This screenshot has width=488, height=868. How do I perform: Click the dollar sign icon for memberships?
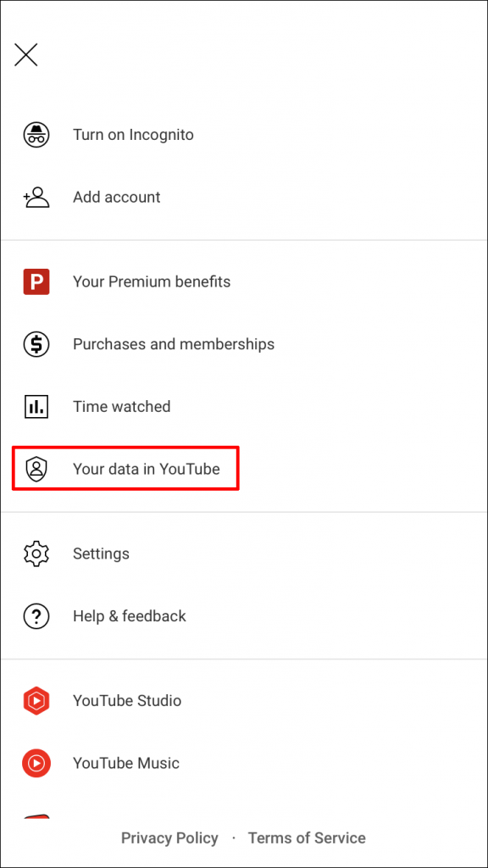pos(36,344)
